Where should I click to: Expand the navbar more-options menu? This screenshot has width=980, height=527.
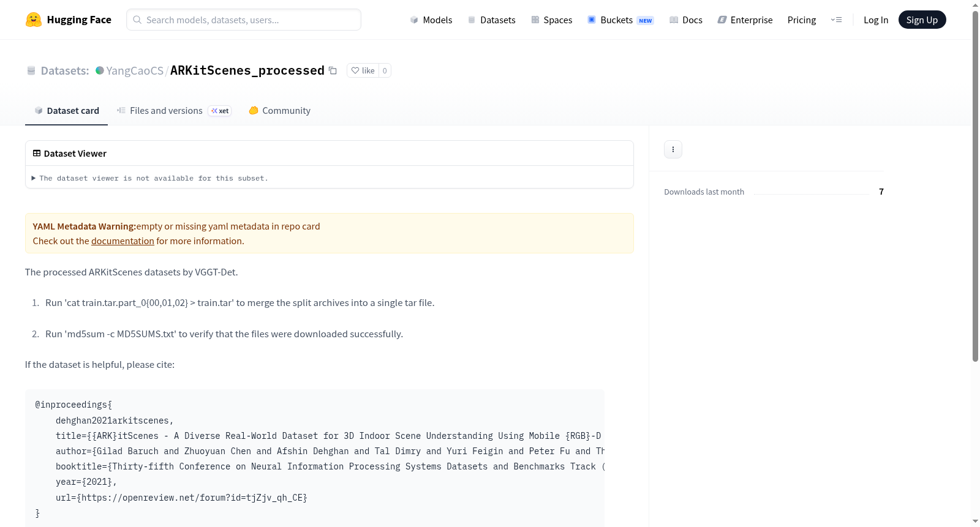coord(836,20)
